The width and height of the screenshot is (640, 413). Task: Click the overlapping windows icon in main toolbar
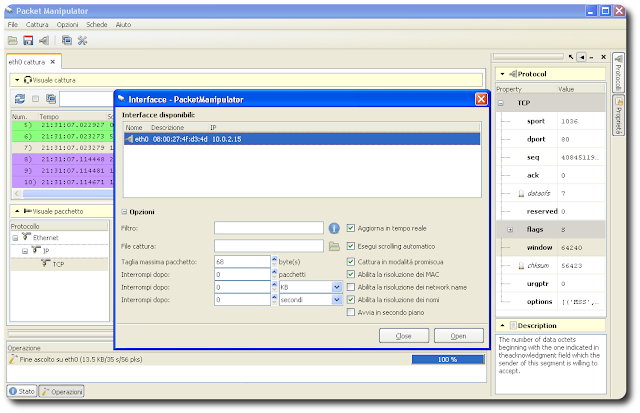pyautogui.click(x=67, y=40)
